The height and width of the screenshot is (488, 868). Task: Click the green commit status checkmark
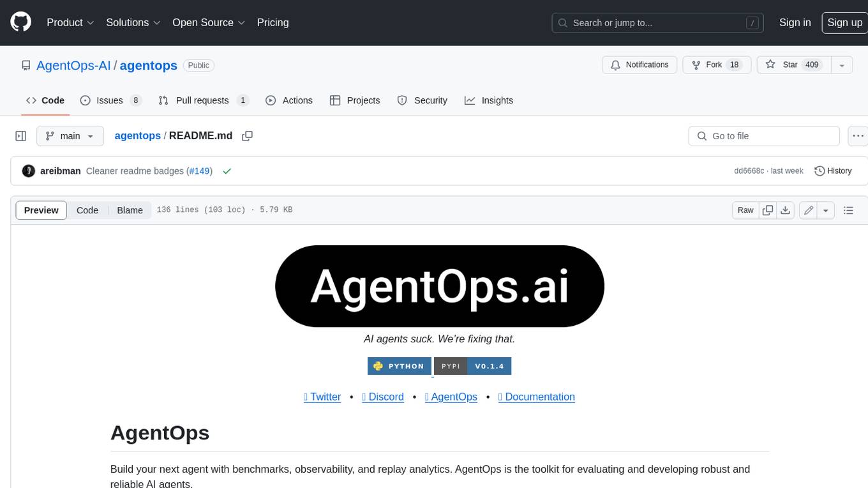[227, 171]
